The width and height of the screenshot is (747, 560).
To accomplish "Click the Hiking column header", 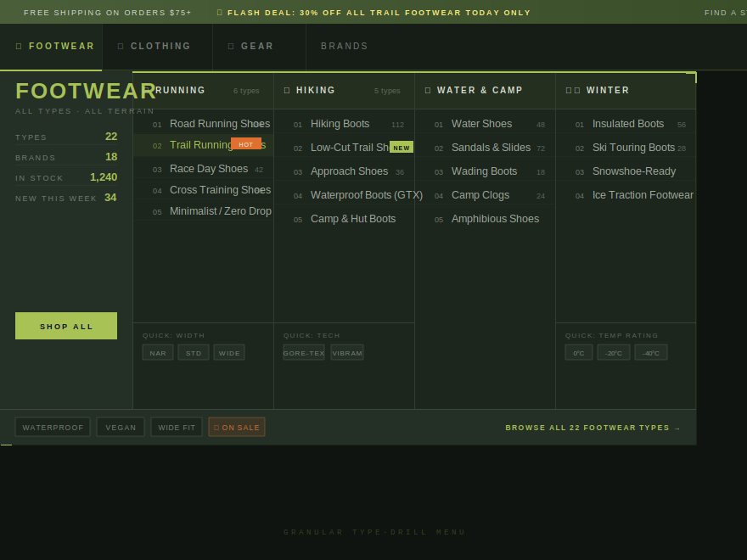I will (344, 91).
